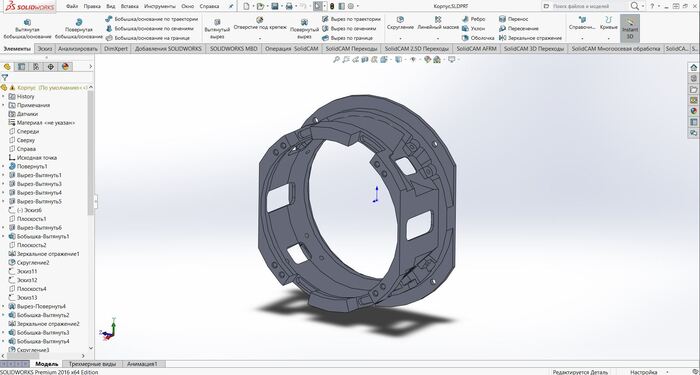
Task: Select the Уклон tool
Action: (473, 29)
